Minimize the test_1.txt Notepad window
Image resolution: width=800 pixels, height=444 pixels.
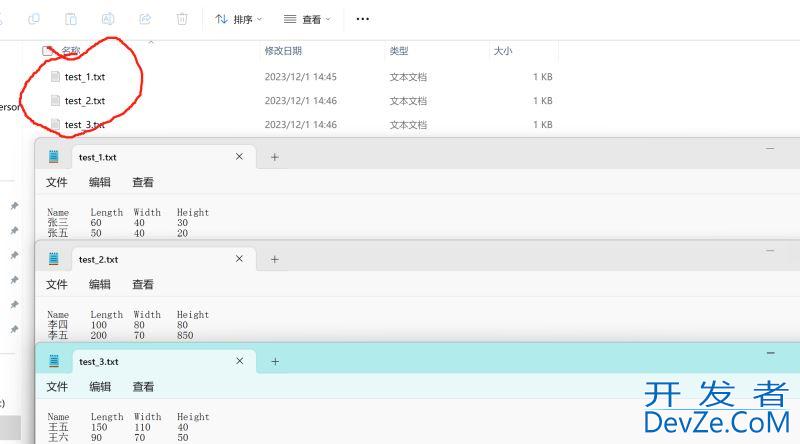770,149
